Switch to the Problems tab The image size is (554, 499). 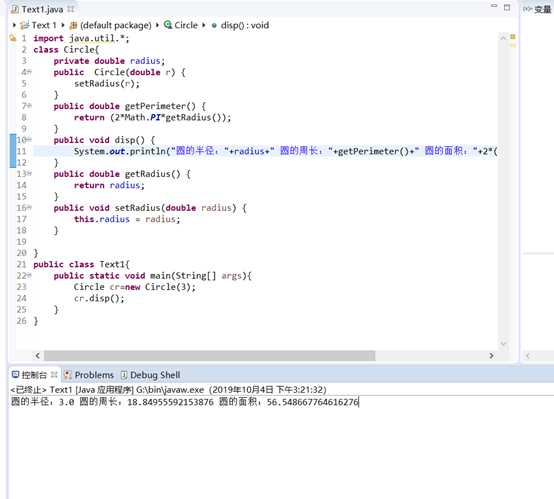click(x=89, y=375)
